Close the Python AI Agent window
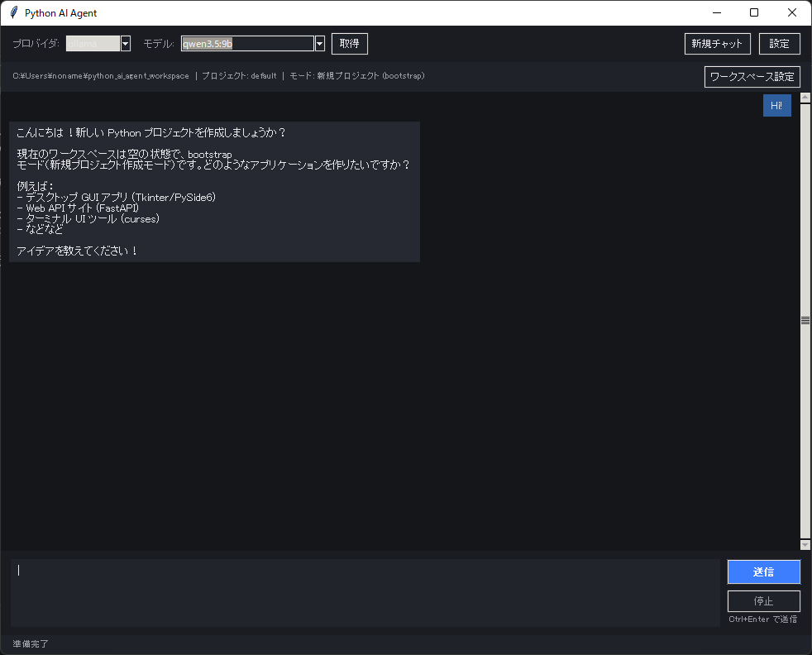This screenshot has height=655, width=812. (792, 12)
